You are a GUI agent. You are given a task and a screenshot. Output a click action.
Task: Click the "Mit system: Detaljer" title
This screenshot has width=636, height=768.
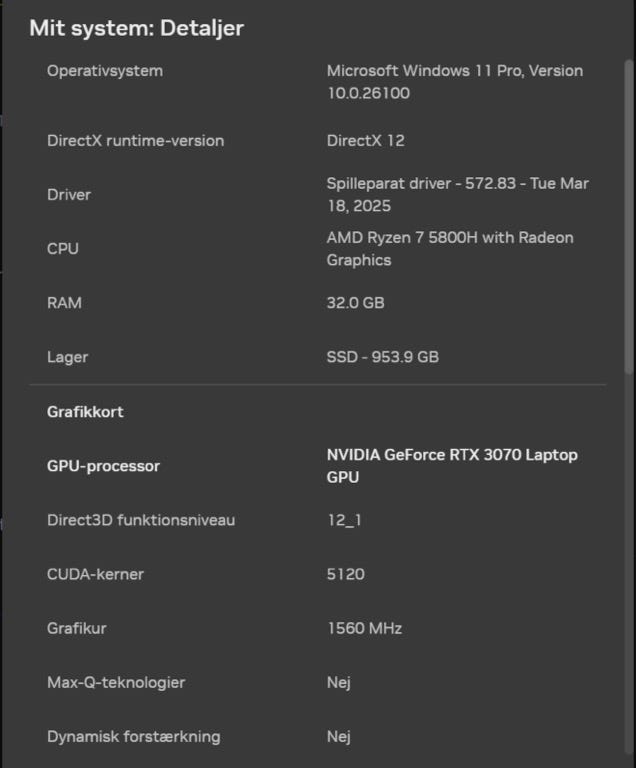pos(136,27)
